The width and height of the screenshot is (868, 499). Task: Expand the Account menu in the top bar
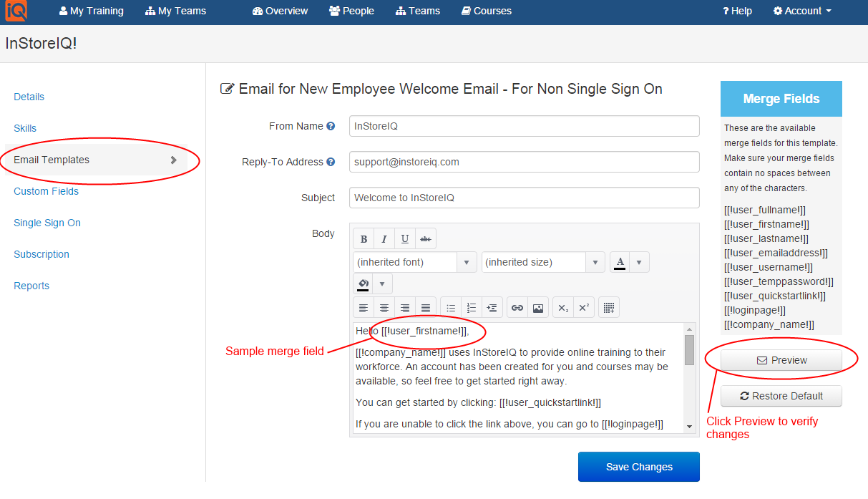pyautogui.click(x=802, y=11)
